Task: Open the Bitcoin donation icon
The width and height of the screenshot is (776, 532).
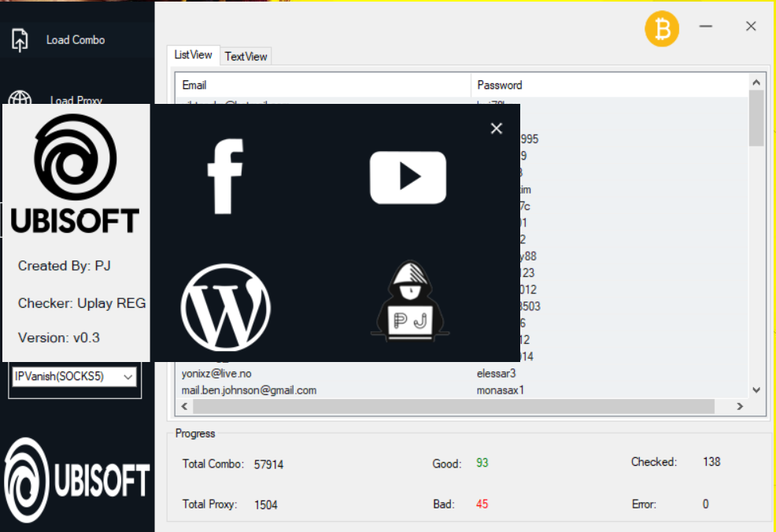Action: click(662, 30)
